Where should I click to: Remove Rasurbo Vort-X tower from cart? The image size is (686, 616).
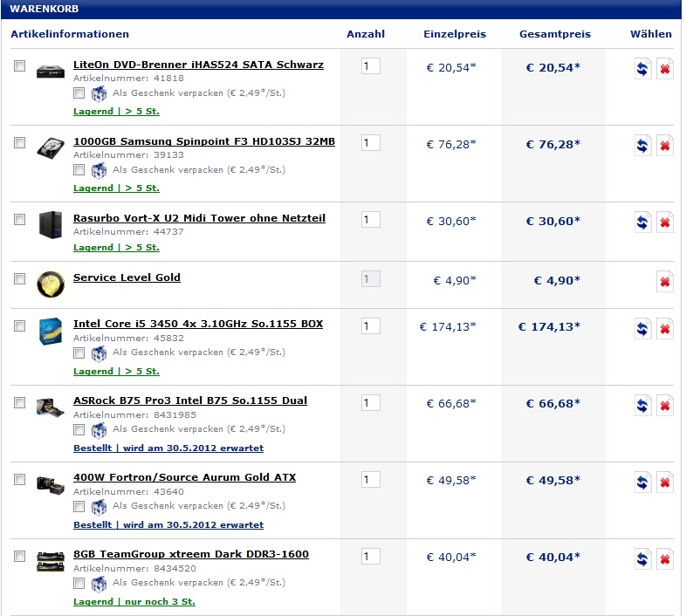[664, 222]
